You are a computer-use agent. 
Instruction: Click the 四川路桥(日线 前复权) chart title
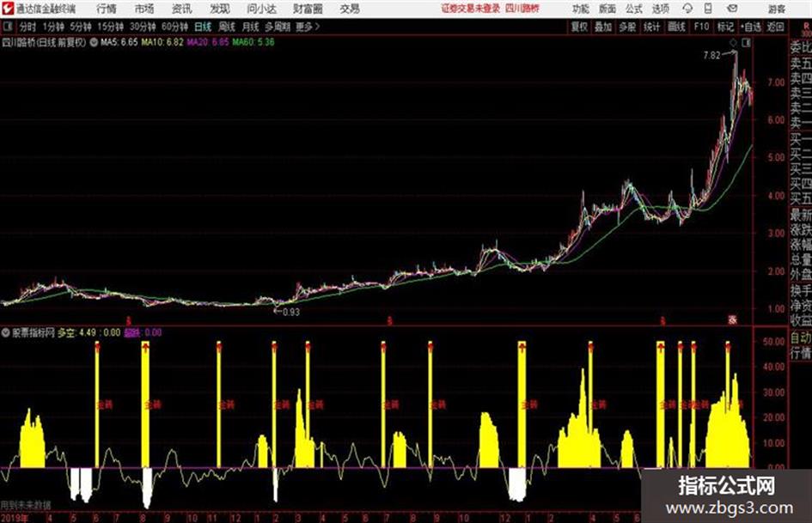click(x=44, y=42)
